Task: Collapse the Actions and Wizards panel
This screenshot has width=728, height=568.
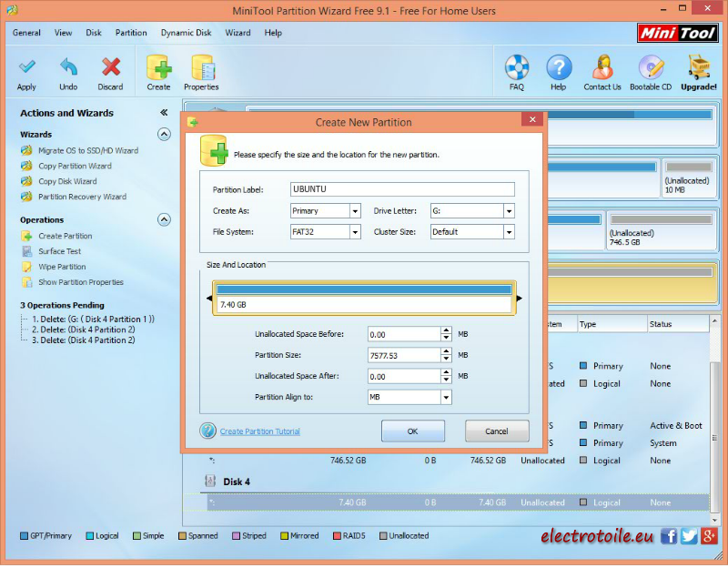Action: tap(164, 112)
